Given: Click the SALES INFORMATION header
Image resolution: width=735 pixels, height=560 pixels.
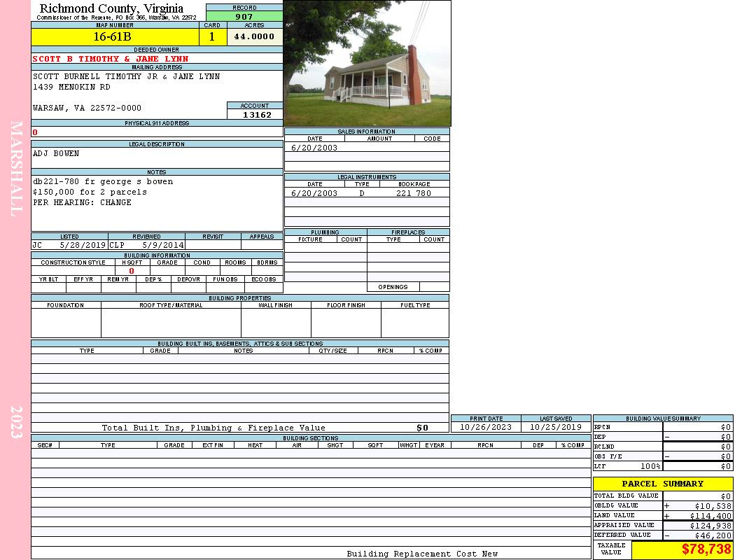Looking at the screenshot, I should (367, 132).
